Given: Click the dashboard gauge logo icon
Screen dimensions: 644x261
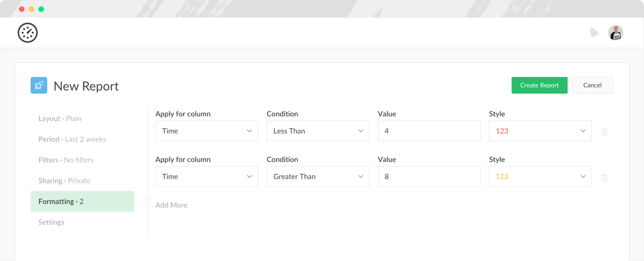Looking at the screenshot, I should [x=28, y=33].
